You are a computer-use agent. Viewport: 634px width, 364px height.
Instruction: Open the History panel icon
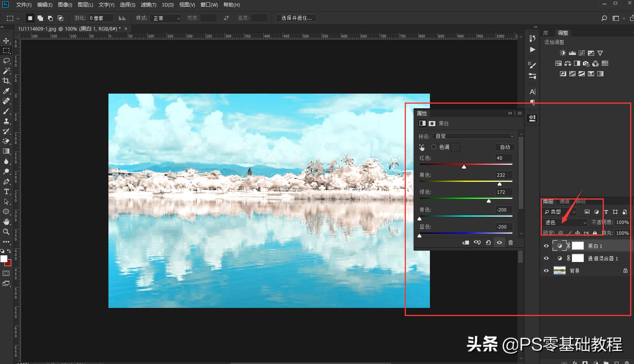point(533,38)
